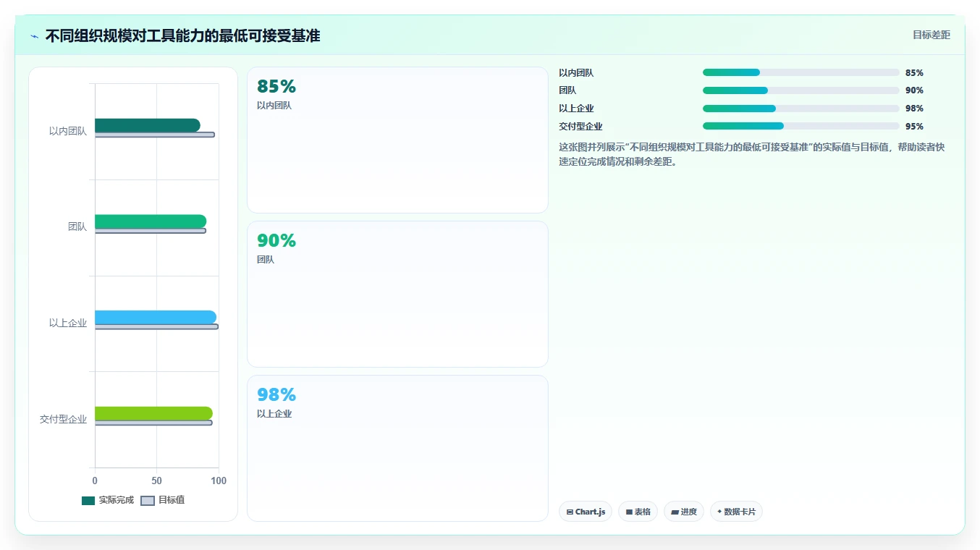980x550 pixels.
Task: Click the 交付型企业 label in the progress list
Action: (580, 126)
